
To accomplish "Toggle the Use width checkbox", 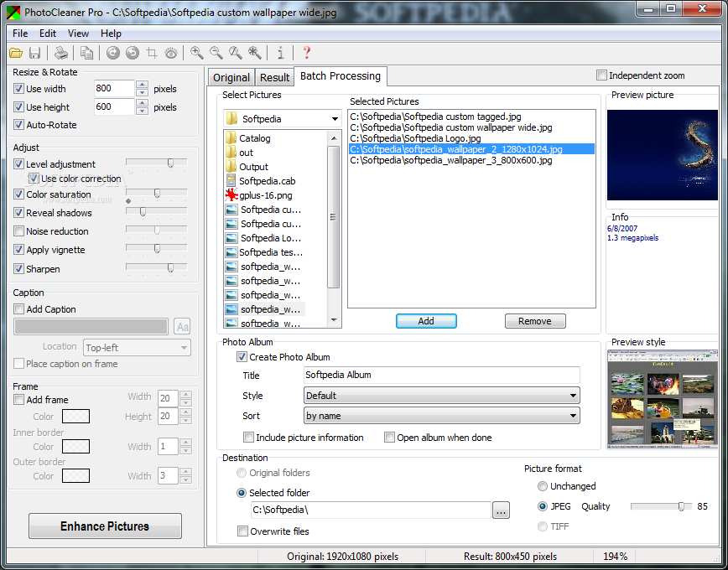I will click(18, 89).
